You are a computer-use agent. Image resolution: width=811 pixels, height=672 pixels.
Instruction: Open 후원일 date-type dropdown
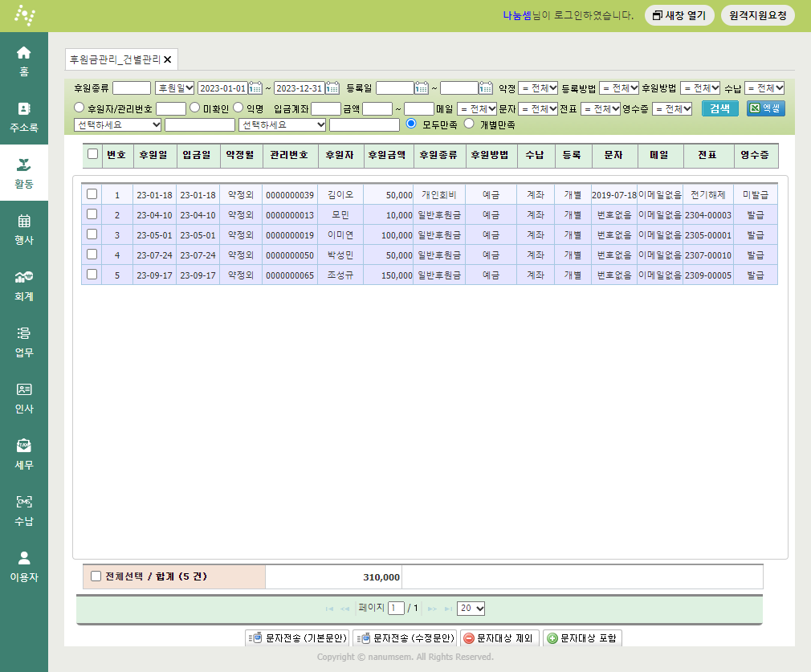coord(175,88)
